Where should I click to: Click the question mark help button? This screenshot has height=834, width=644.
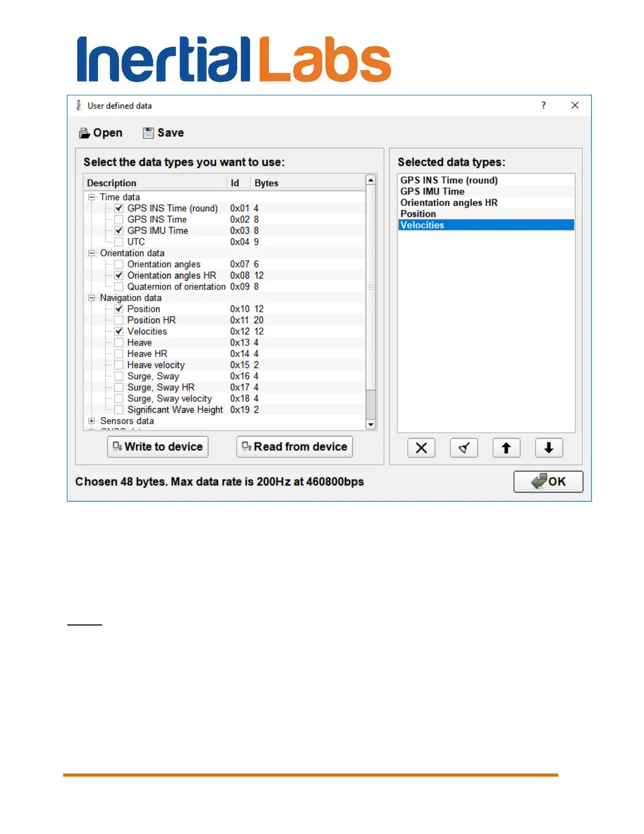pyautogui.click(x=544, y=105)
